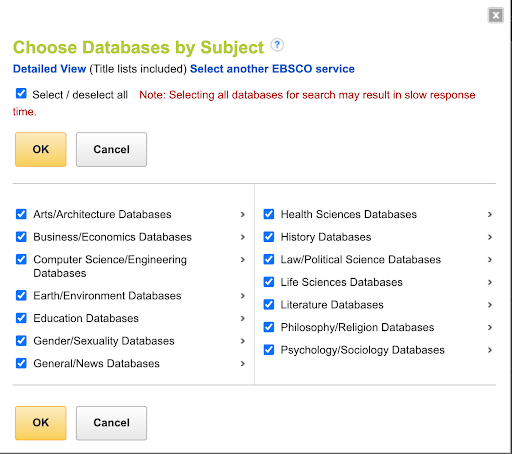The height and width of the screenshot is (454, 512).
Task: Expand Literature Databases chevron
Action: (x=490, y=305)
